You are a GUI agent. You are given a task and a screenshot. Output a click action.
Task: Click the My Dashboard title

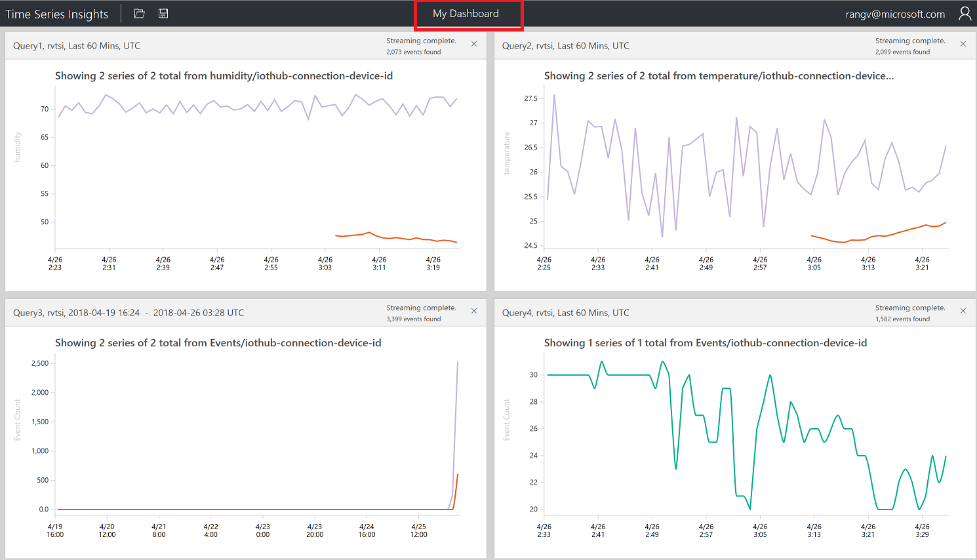coord(466,14)
